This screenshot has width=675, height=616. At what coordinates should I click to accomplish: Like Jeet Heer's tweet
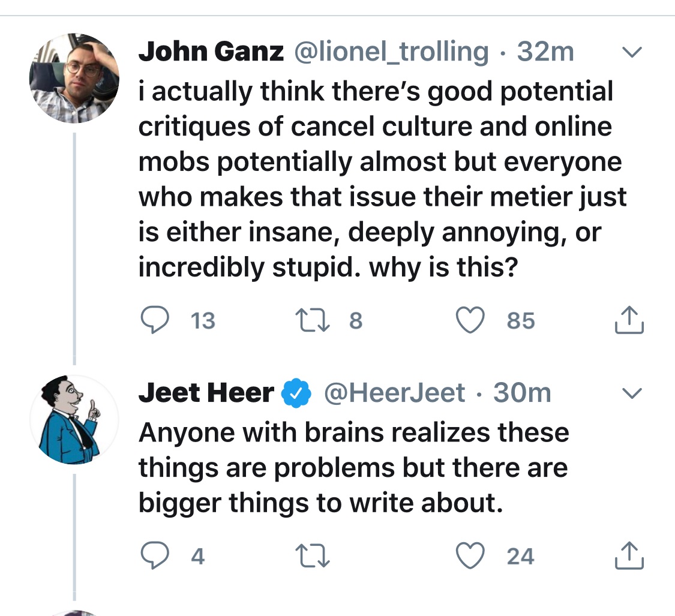tap(472, 557)
